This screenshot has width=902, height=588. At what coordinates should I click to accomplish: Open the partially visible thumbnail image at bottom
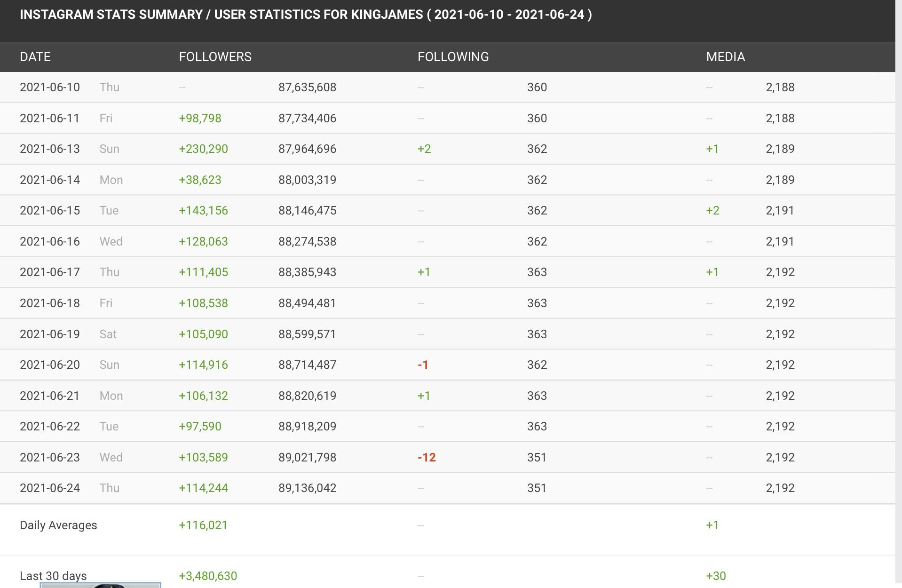pos(100,585)
